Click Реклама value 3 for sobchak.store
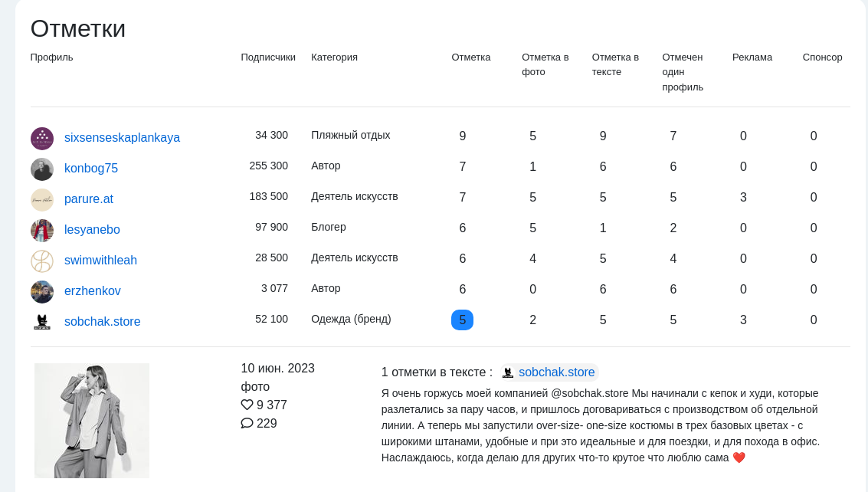 (743, 320)
